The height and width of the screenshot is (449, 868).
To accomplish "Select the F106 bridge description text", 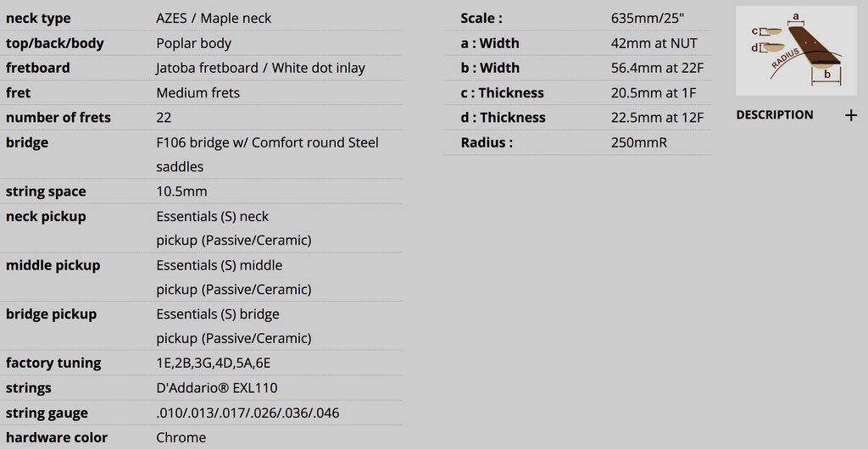I will (267, 154).
